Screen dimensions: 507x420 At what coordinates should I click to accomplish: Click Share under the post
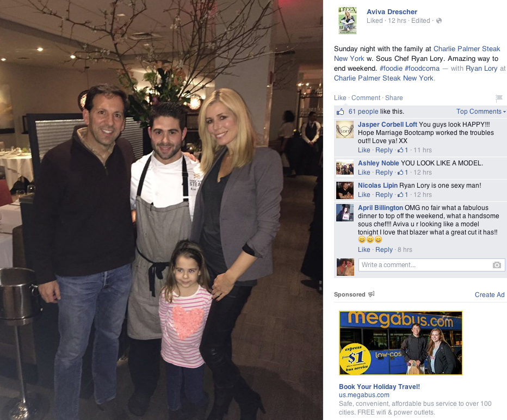pyautogui.click(x=393, y=97)
